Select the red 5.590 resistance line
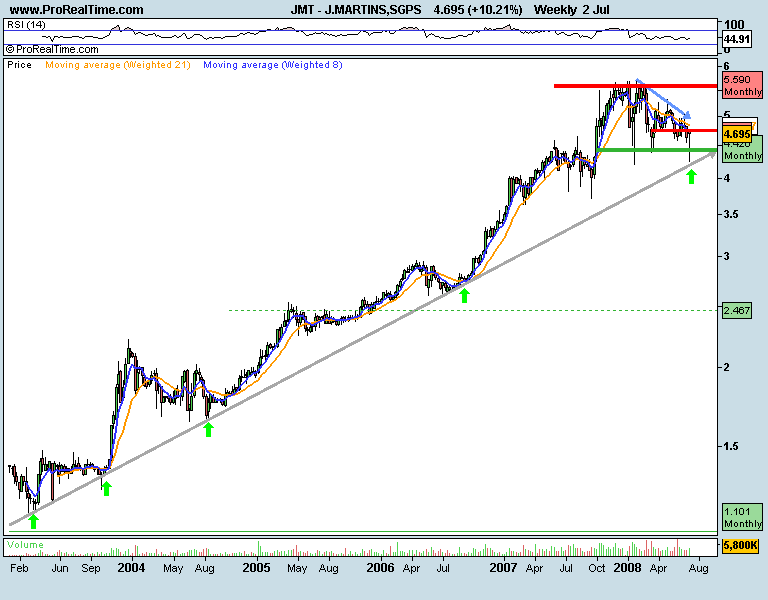Image resolution: width=768 pixels, height=600 pixels. (x=635, y=86)
